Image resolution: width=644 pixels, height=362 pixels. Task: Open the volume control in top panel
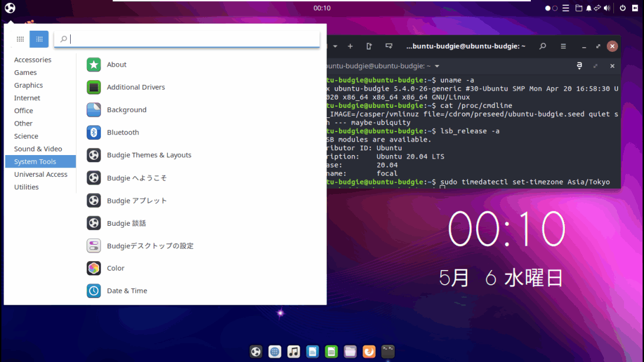607,8
